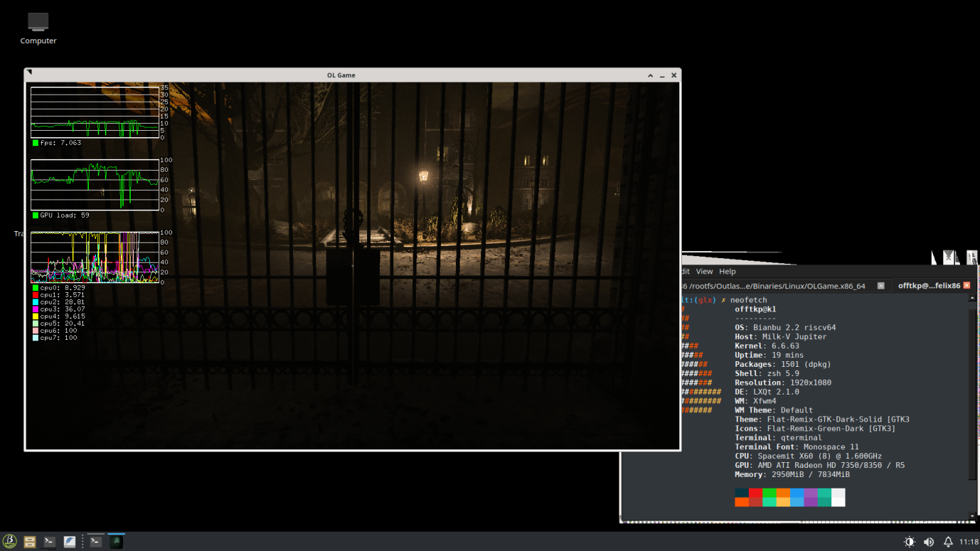Shade the OL Game window with arrow button
This screenshot has width=980, height=551.
tap(650, 75)
